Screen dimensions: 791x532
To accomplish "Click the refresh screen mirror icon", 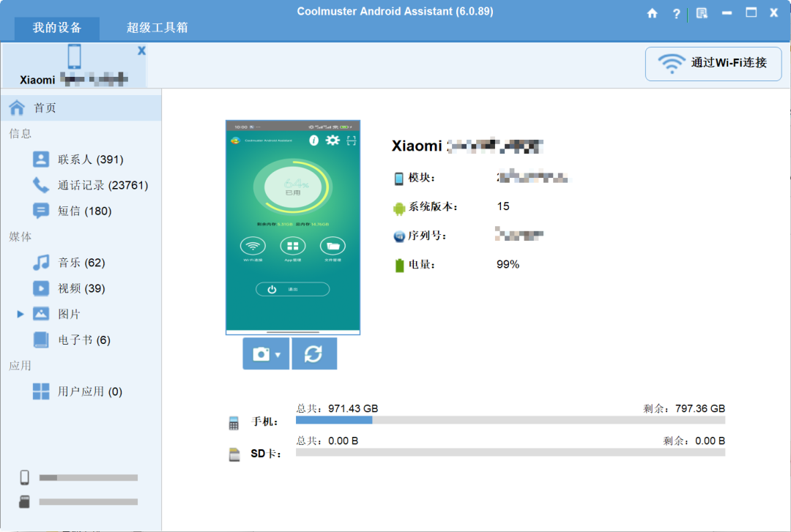I will [x=314, y=353].
